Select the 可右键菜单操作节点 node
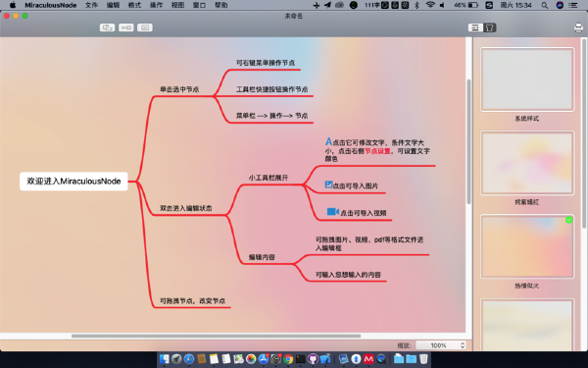The image size is (588, 368). 266,63
